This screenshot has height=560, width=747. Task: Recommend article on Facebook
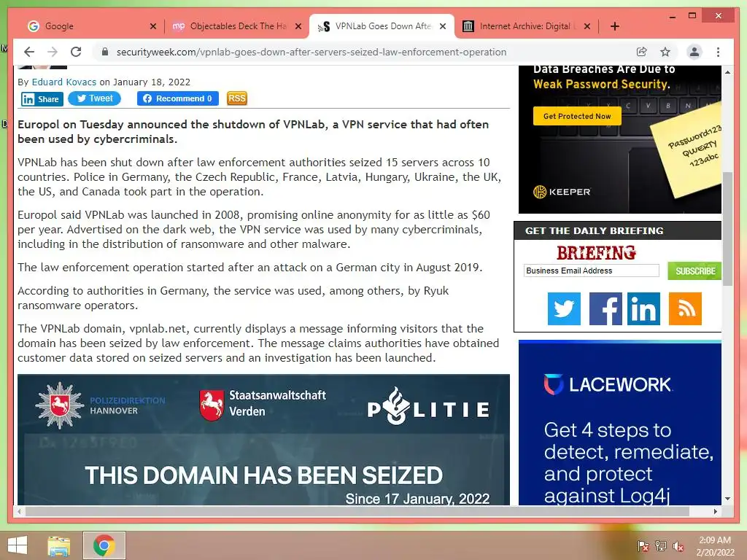point(178,98)
